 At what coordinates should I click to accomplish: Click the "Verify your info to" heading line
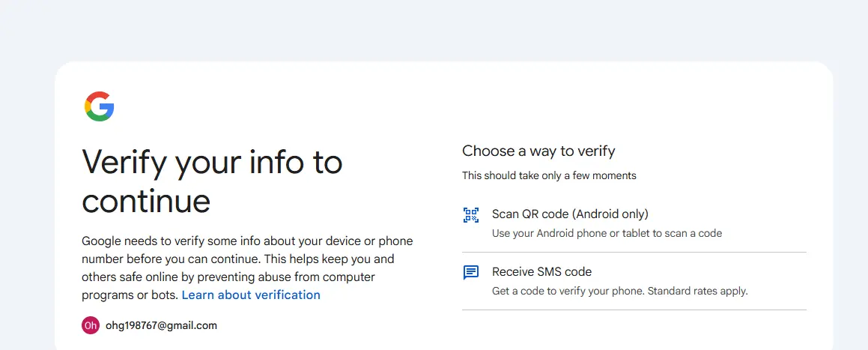212,163
